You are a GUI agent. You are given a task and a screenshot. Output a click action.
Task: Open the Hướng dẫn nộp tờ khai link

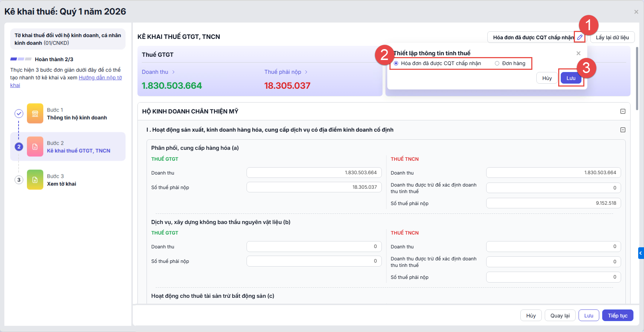(x=100, y=77)
